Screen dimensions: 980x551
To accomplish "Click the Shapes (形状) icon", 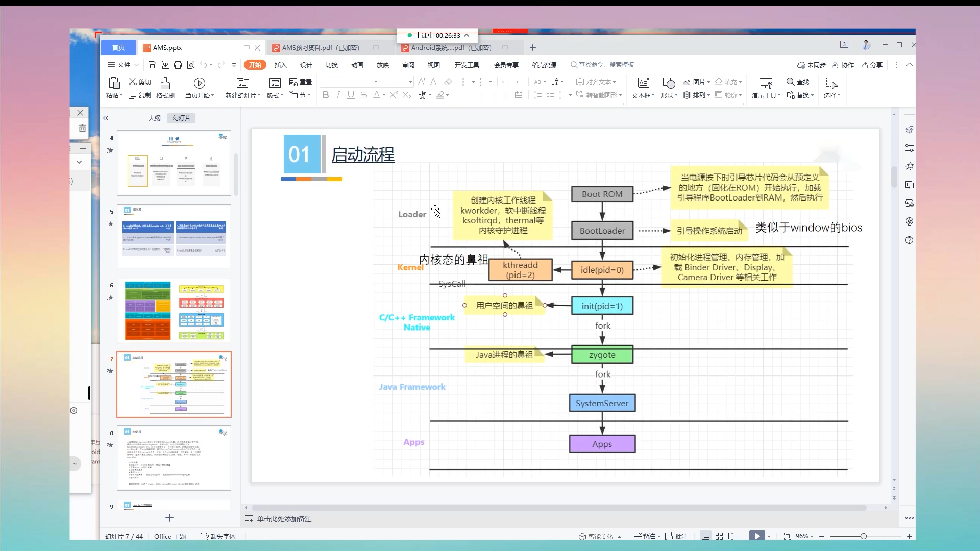I will tap(668, 83).
